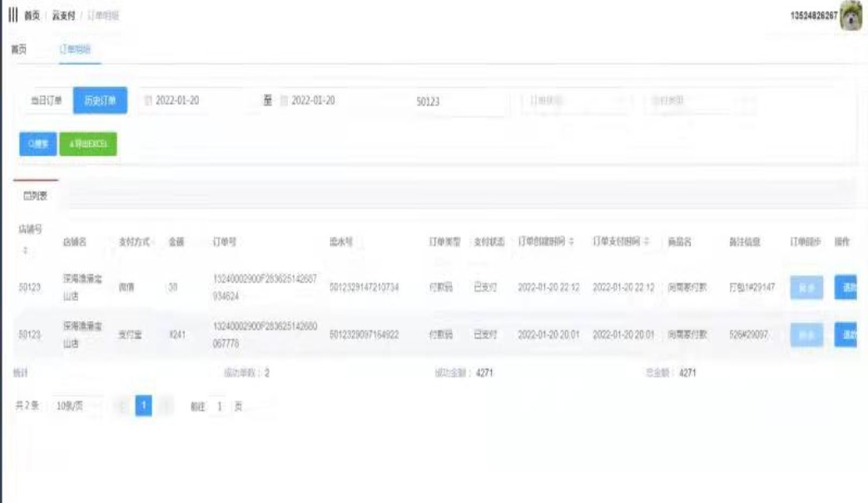Screen dimensions: 868x503
Task: Go to the next page arrow
Action: (x=165, y=407)
